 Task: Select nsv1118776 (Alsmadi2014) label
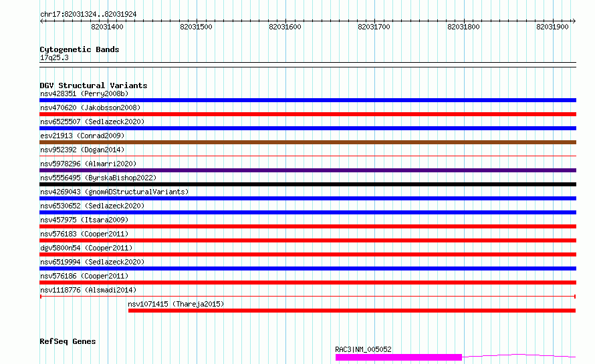click(x=88, y=290)
